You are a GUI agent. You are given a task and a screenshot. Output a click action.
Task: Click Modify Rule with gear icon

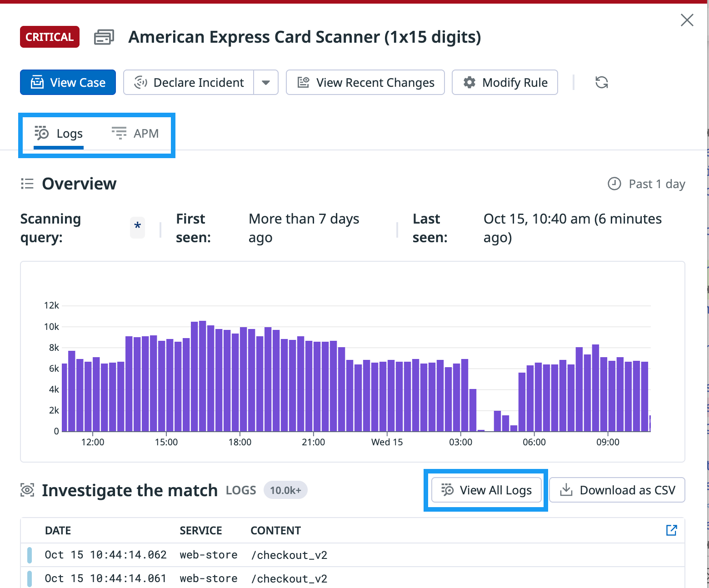pyautogui.click(x=505, y=82)
